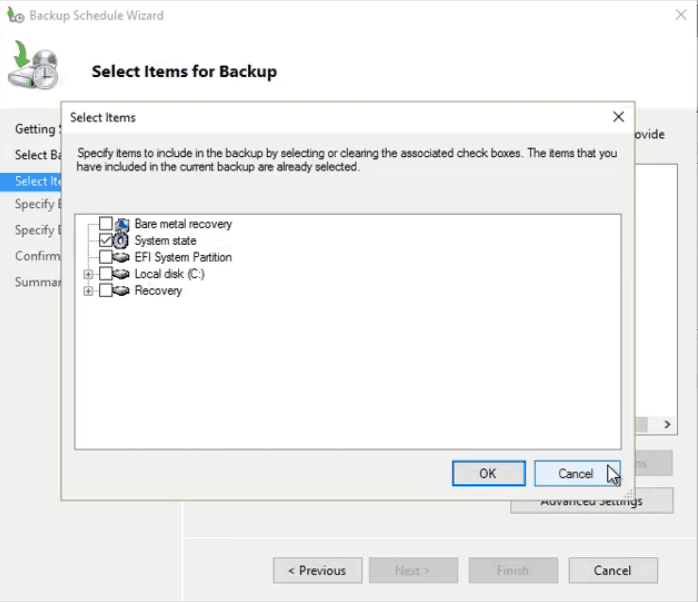Click the Recovery drive icon
This screenshot has width=698, height=602.
(x=121, y=291)
